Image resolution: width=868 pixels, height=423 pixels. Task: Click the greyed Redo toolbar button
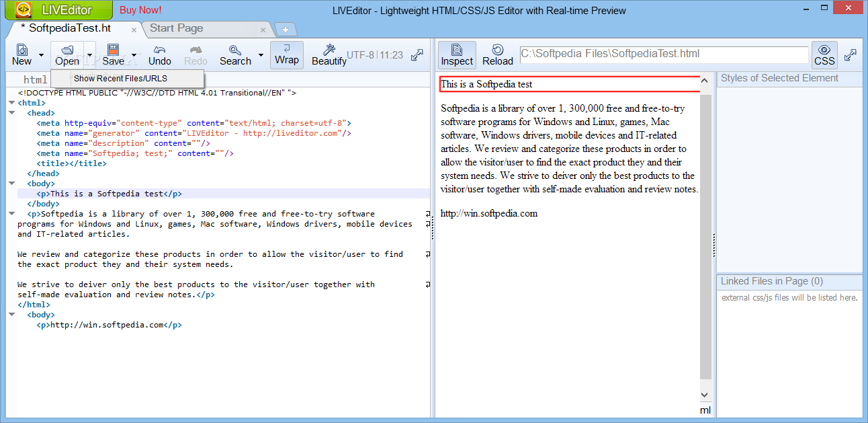(x=196, y=55)
